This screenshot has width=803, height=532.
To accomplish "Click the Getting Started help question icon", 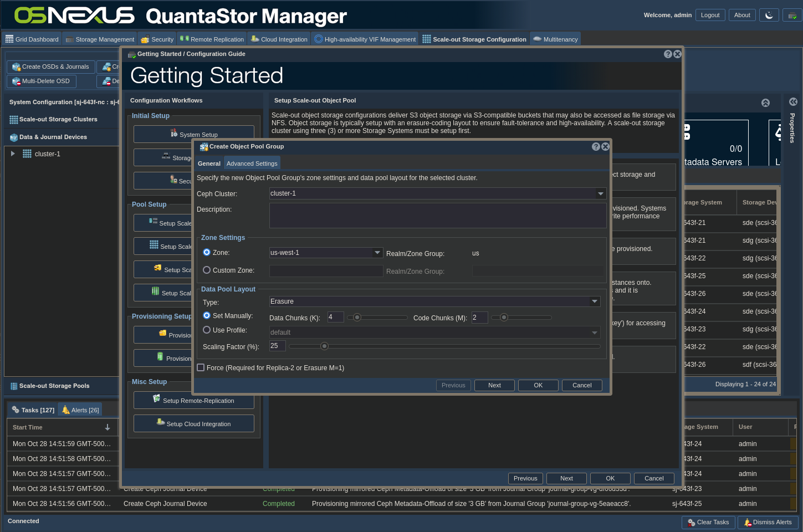I will point(668,54).
